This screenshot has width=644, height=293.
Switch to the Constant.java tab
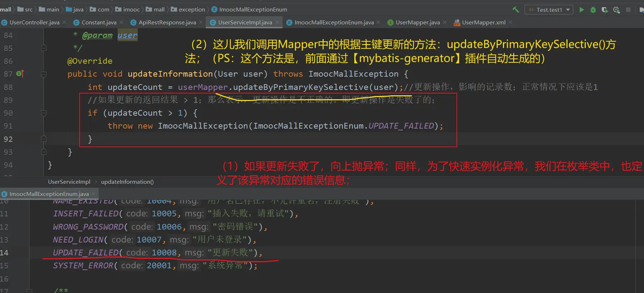(x=99, y=22)
